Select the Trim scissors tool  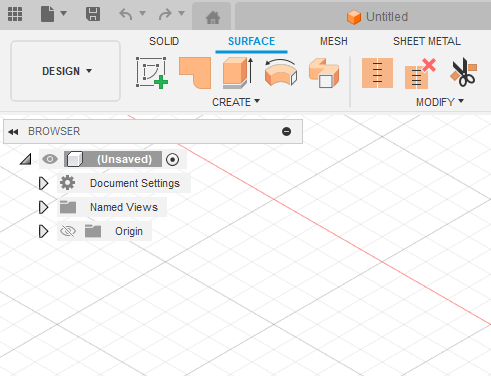[464, 73]
